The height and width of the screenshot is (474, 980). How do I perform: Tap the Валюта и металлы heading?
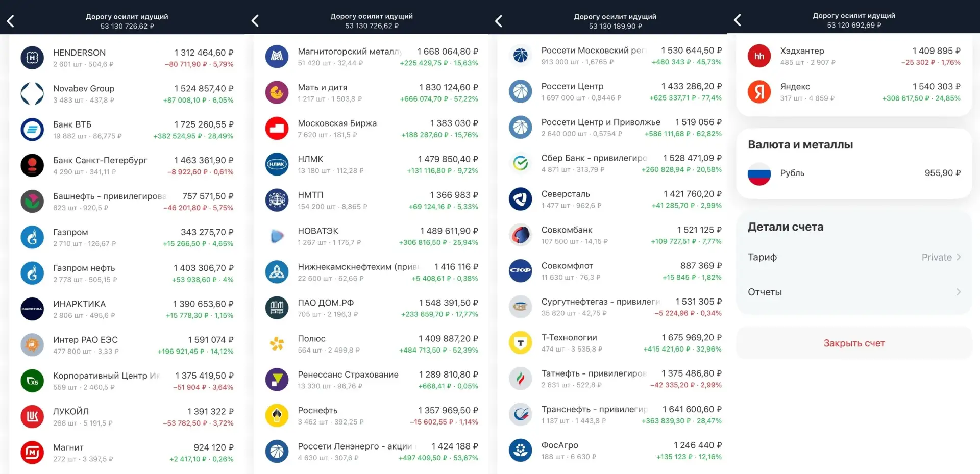[800, 145]
